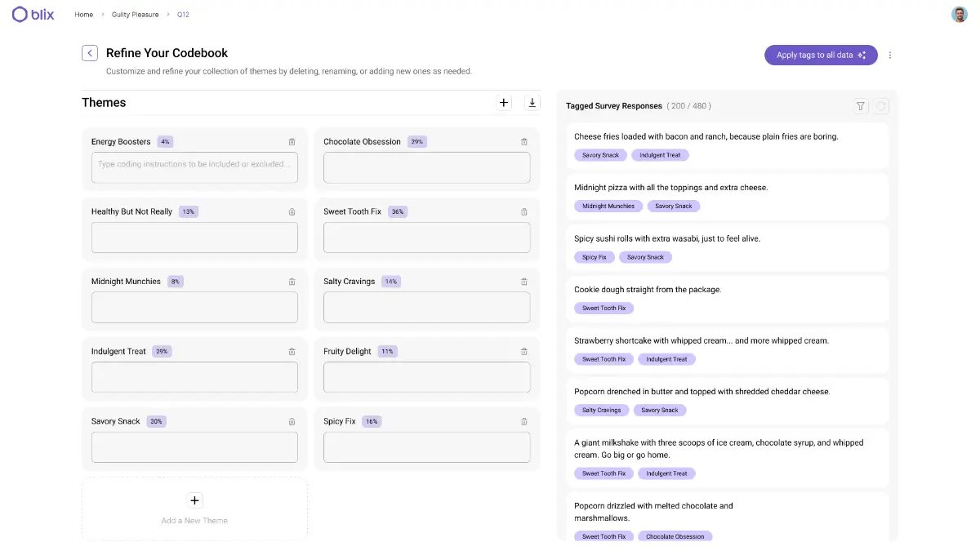
Task: Remove the Spicy Fix theme via trash icon
Action: point(524,422)
